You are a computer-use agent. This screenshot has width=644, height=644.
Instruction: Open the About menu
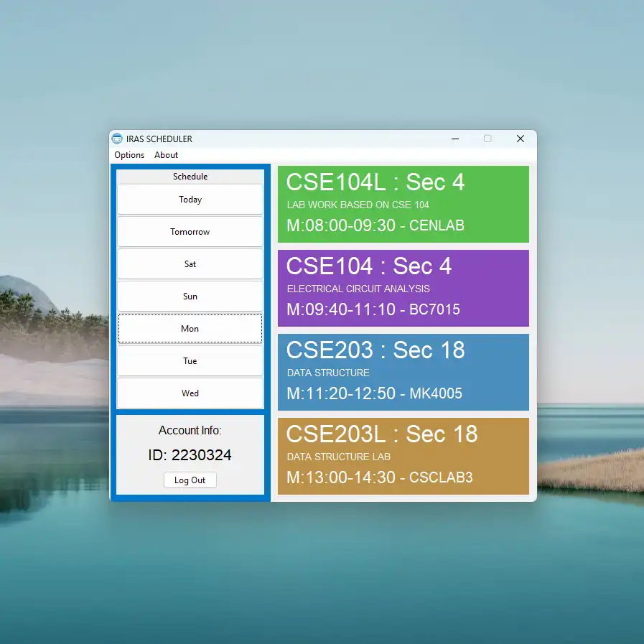coord(166,155)
